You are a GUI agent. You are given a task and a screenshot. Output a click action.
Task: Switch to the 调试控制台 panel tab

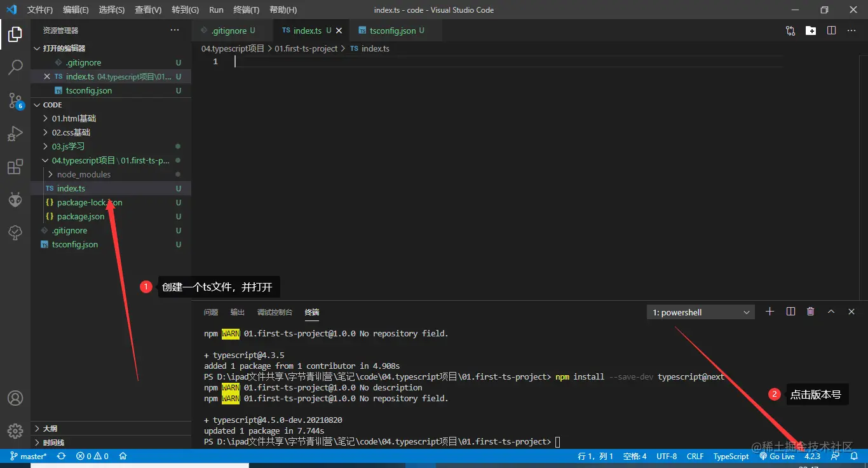[x=275, y=312]
